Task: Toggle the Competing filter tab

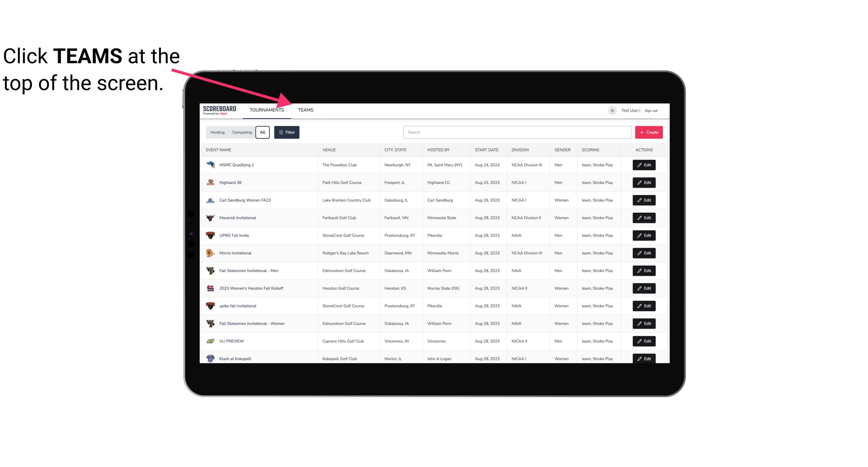Action: click(241, 132)
